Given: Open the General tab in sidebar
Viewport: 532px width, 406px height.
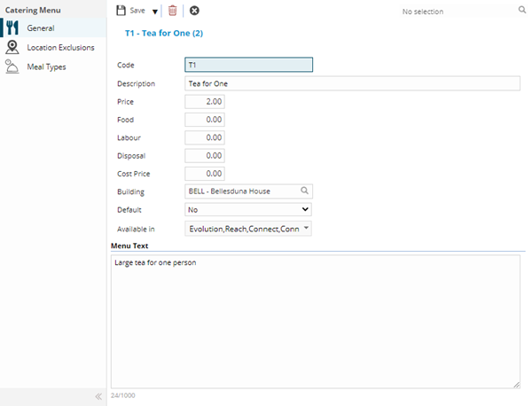Looking at the screenshot, I should click(x=41, y=28).
